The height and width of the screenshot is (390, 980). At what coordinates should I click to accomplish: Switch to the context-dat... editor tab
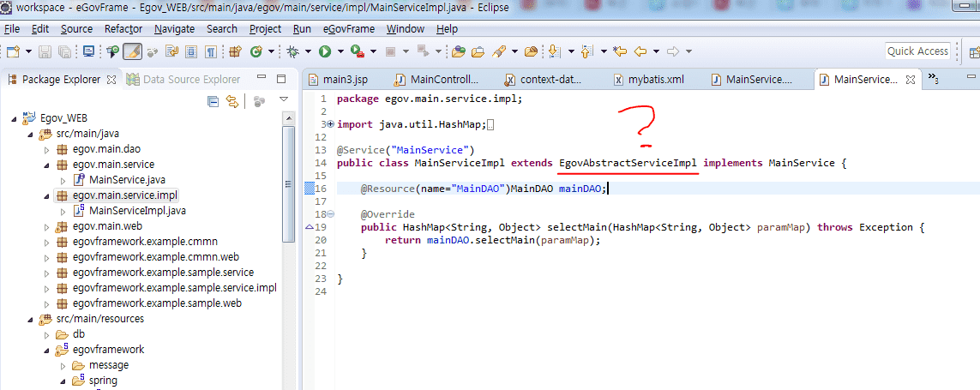click(543, 80)
